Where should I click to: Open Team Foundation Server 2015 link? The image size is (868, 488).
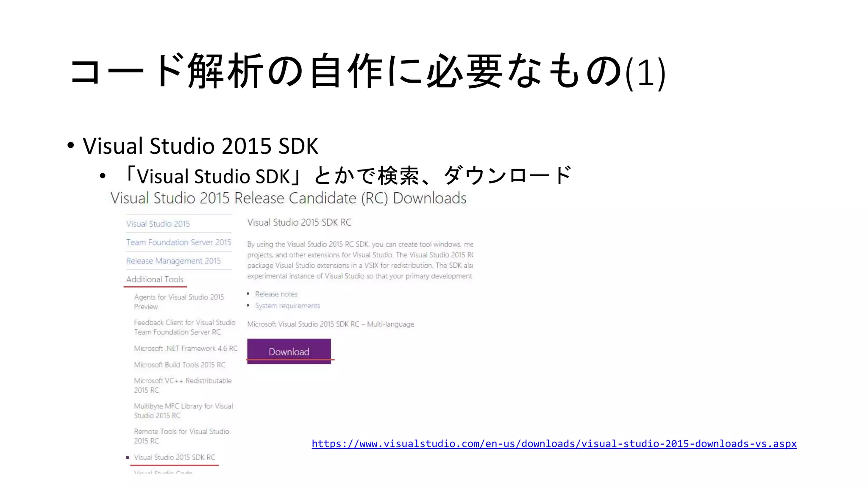pos(178,242)
